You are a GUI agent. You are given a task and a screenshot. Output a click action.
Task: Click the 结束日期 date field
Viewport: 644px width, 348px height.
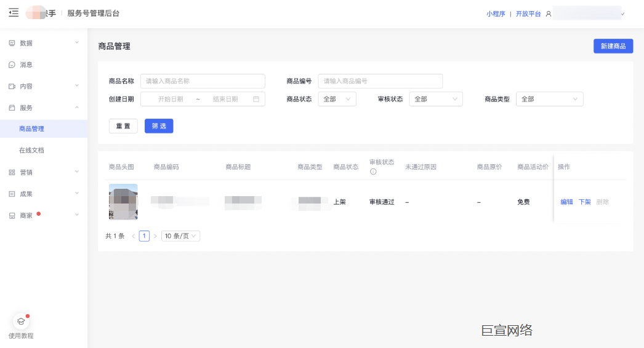tap(225, 99)
